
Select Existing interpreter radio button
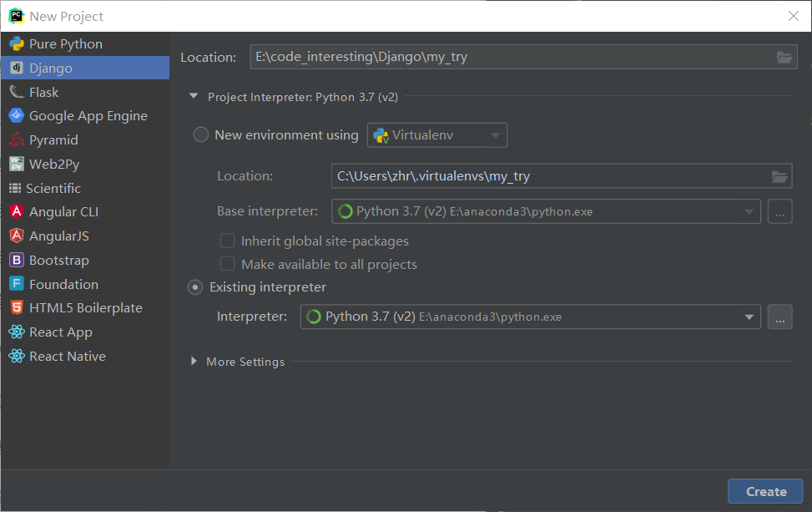point(195,287)
